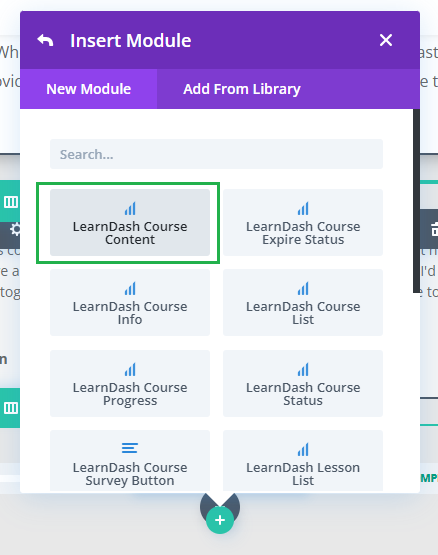Select the LearnDash Course Status module
Viewport: 438px width, 555px height.
pyautogui.click(x=303, y=383)
